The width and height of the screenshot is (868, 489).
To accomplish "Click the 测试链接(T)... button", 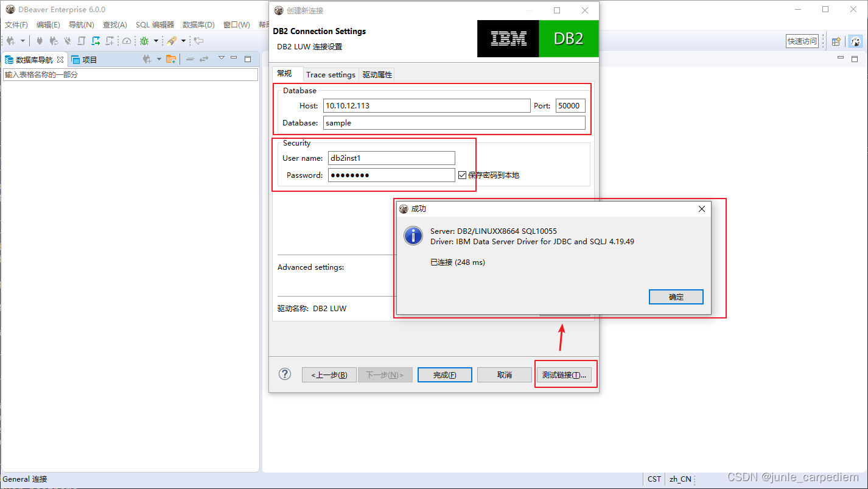I will (564, 375).
